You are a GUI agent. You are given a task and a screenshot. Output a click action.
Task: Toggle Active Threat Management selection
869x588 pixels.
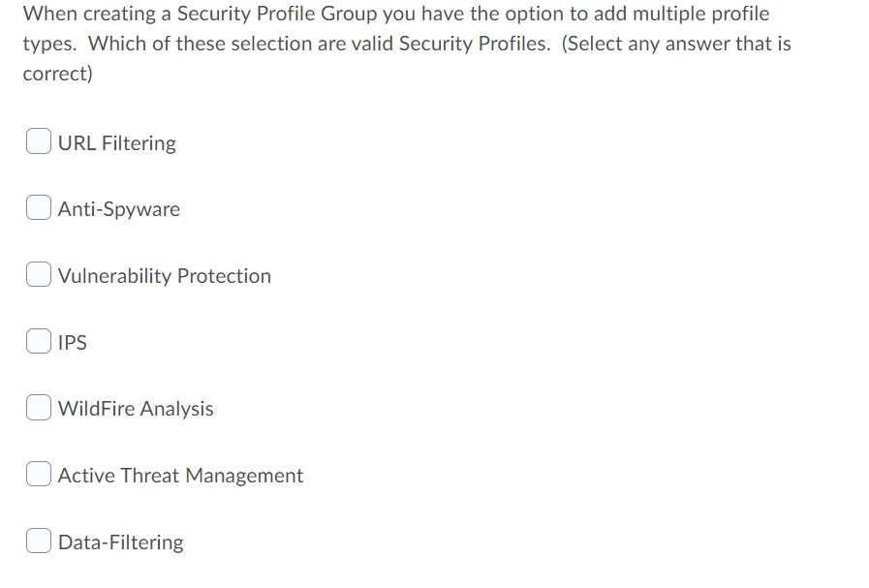click(38, 474)
